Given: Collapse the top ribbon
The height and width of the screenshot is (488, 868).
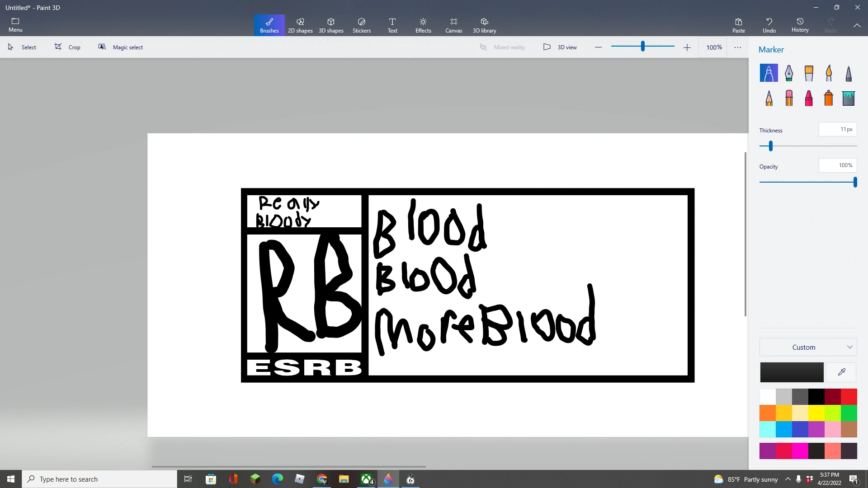Looking at the screenshot, I should click(x=857, y=25).
